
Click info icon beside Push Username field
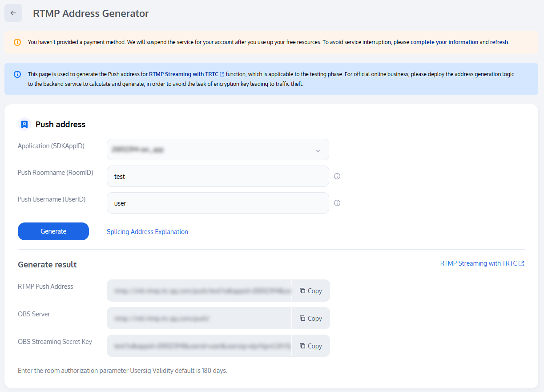tap(337, 203)
